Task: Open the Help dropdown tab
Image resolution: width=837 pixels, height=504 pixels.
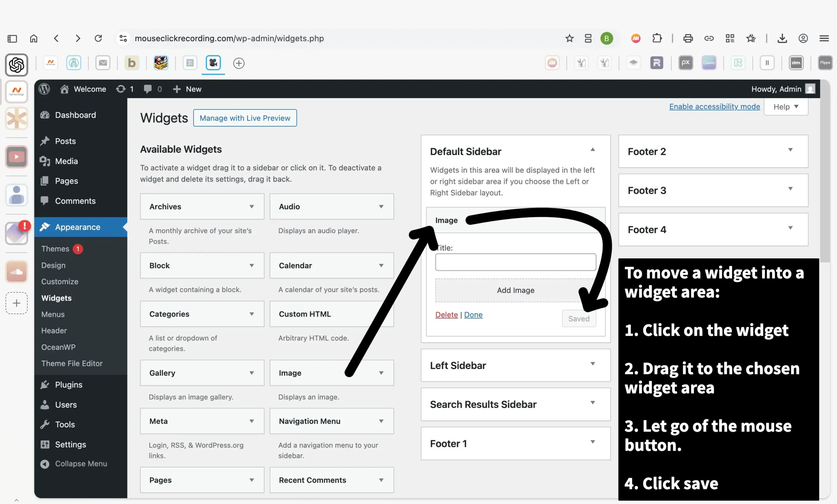Action: click(x=785, y=106)
